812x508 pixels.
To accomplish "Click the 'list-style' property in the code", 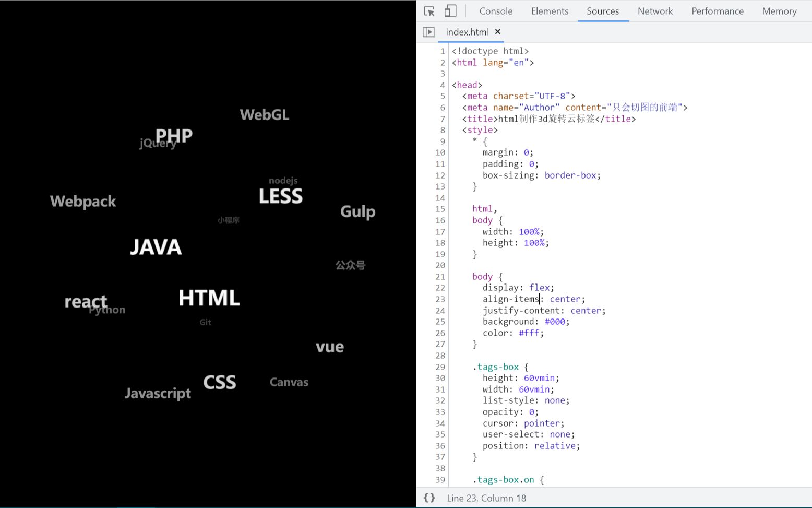I will tap(508, 400).
